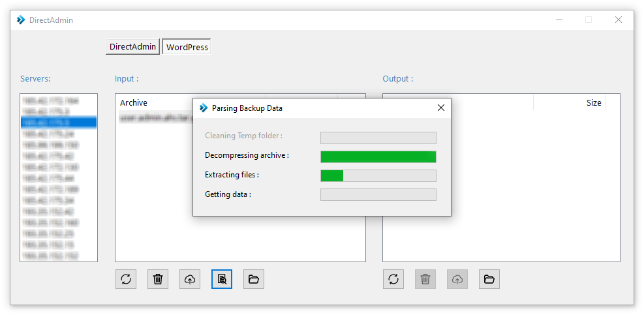The height and width of the screenshot is (315, 644).
Task: Refresh the Input archive list
Action: tap(126, 279)
